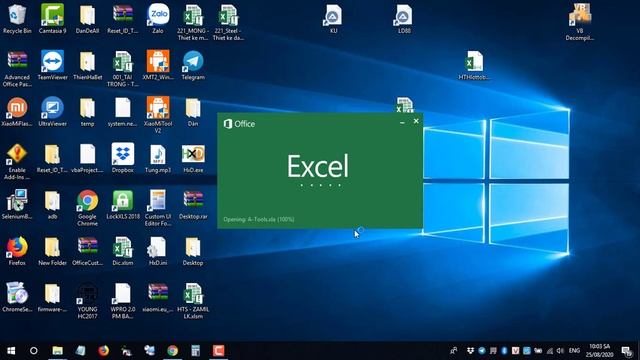
Task: Switch ENG input language indicator
Action: 574,351
